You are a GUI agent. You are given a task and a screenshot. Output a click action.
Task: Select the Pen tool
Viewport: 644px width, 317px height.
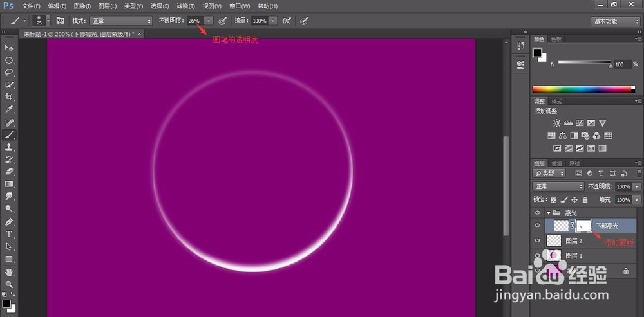click(8, 222)
